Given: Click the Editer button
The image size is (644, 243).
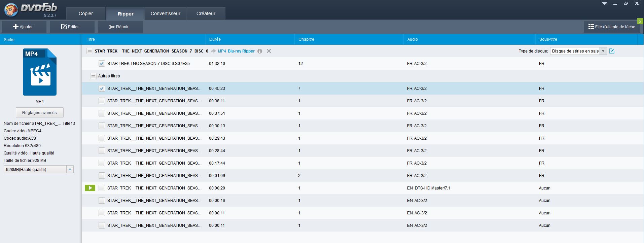Looking at the screenshot, I should 72,27.
